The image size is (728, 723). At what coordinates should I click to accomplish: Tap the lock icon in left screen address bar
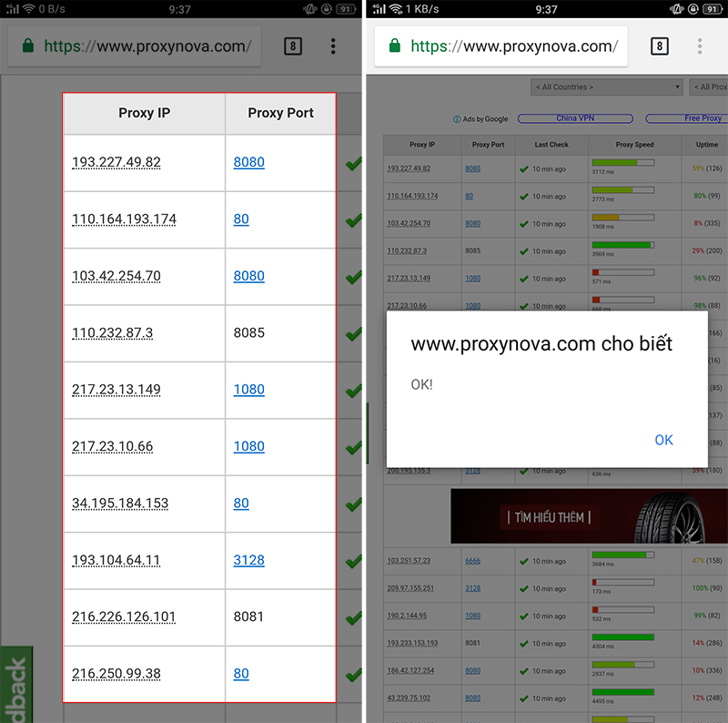point(28,46)
